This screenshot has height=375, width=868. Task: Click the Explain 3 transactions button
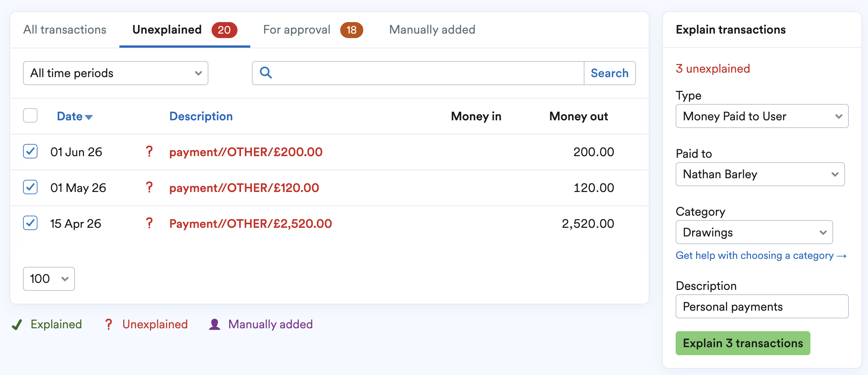click(x=743, y=343)
